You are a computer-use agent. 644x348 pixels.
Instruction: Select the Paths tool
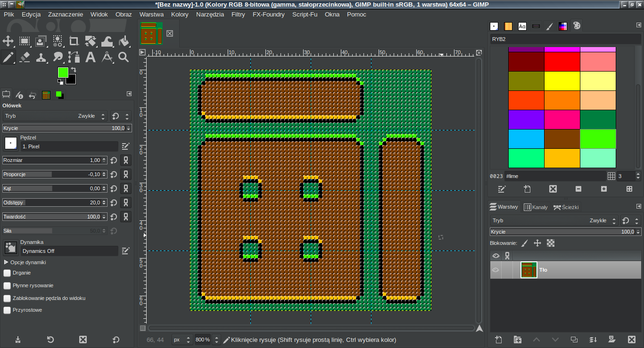tap(74, 57)
